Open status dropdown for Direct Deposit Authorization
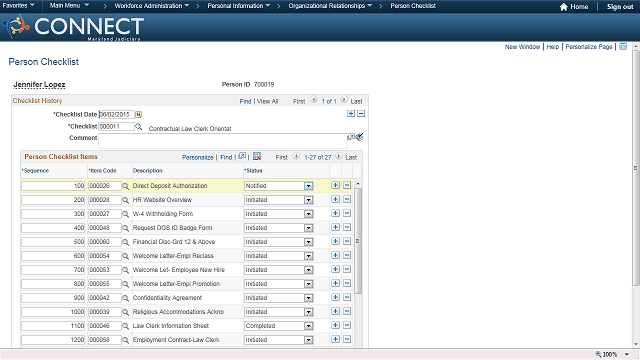The image size is (640, 360). point(309,186)
